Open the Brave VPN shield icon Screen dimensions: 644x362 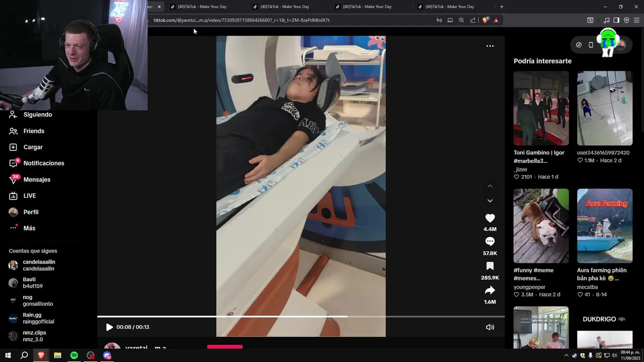(626, 20)
